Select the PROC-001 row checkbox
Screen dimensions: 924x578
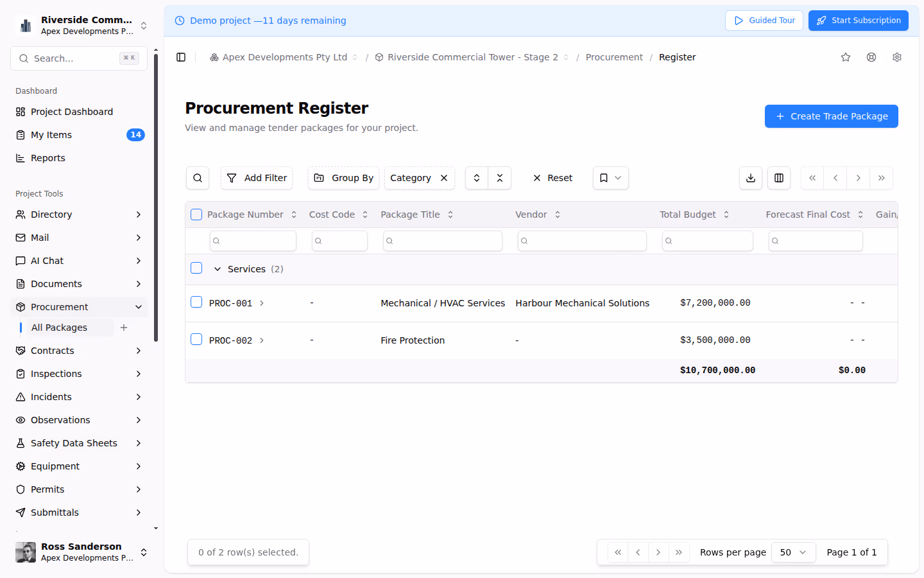pyautogui.click(x=196, y=302)
